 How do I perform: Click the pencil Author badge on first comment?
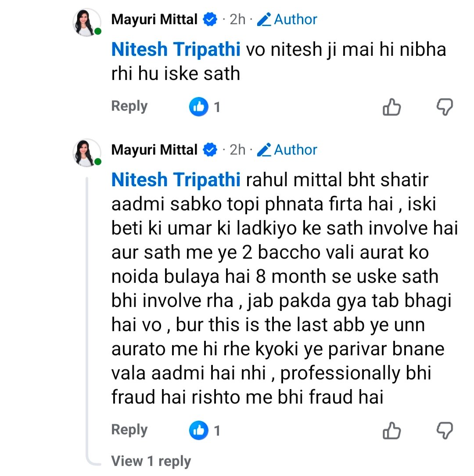coord(287,19)
